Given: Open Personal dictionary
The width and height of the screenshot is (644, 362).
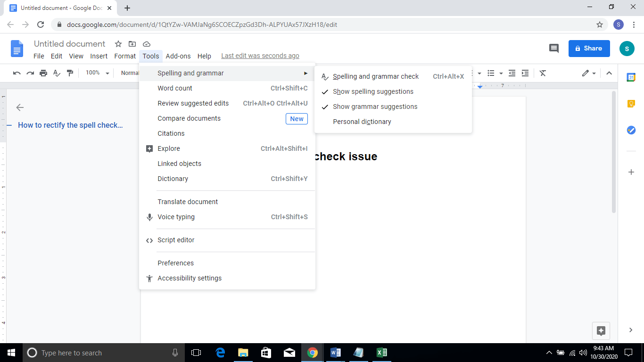Looking at the screenshot, I should (362, 122).
